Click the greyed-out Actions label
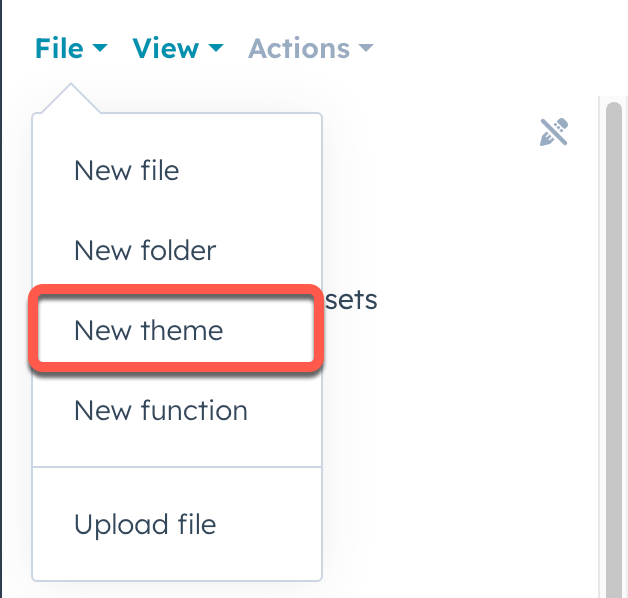The width and height of the screenshot is (628, 598). (299, 48)
